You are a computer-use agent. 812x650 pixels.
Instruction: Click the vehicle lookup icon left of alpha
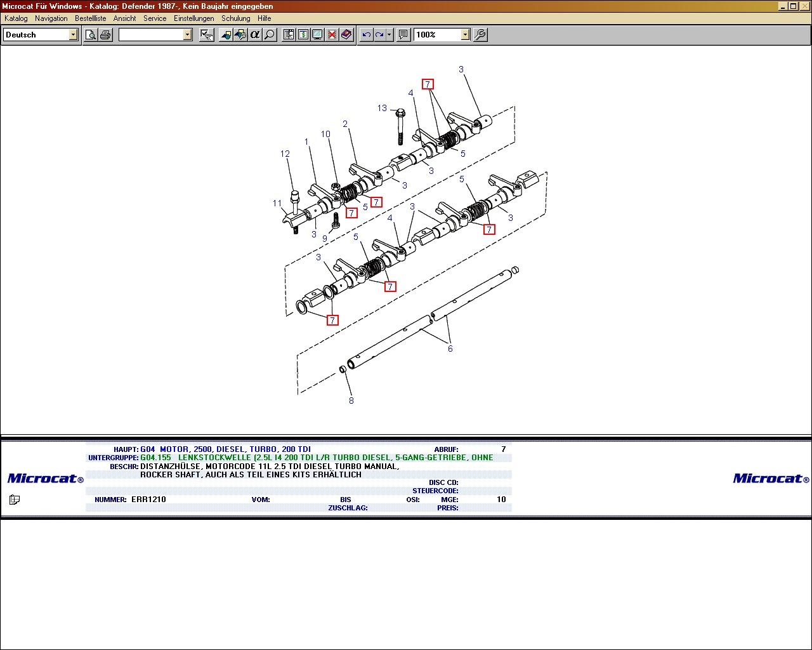pyautogui.click(x=240, y=34)
